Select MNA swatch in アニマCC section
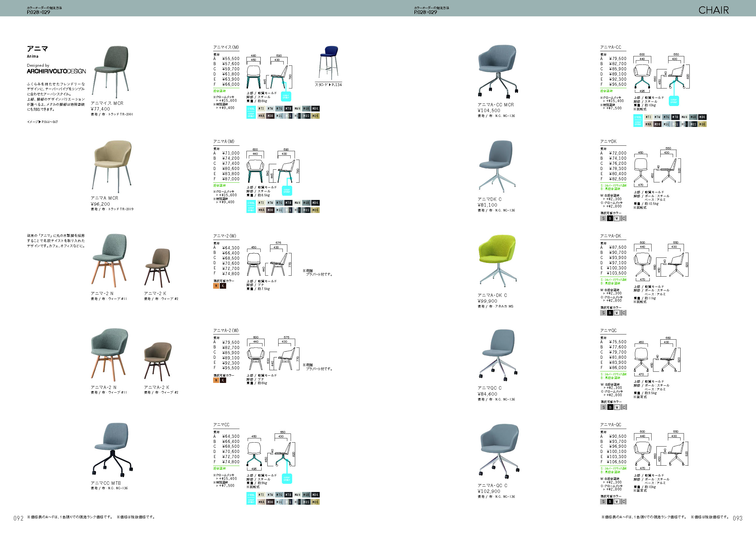Screen dimensions: 756x535 coord(261,502)
